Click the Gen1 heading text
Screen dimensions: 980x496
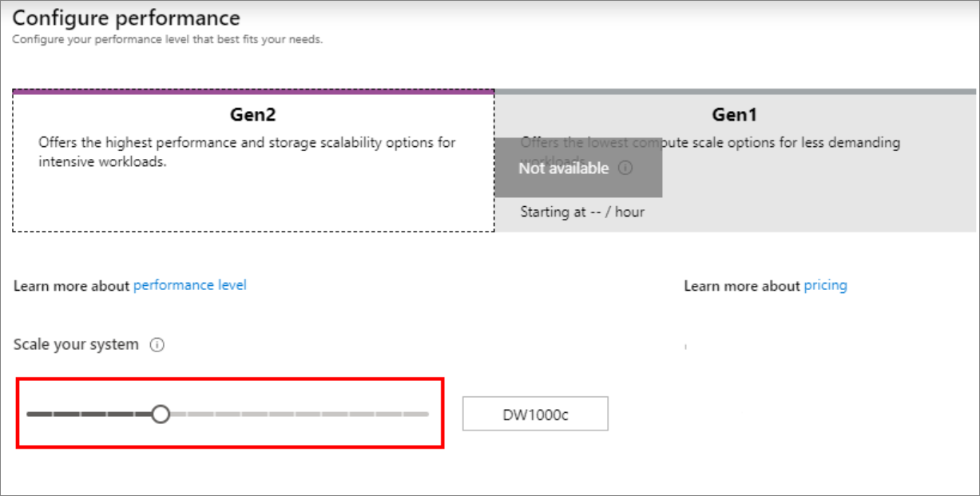(736, 113)
